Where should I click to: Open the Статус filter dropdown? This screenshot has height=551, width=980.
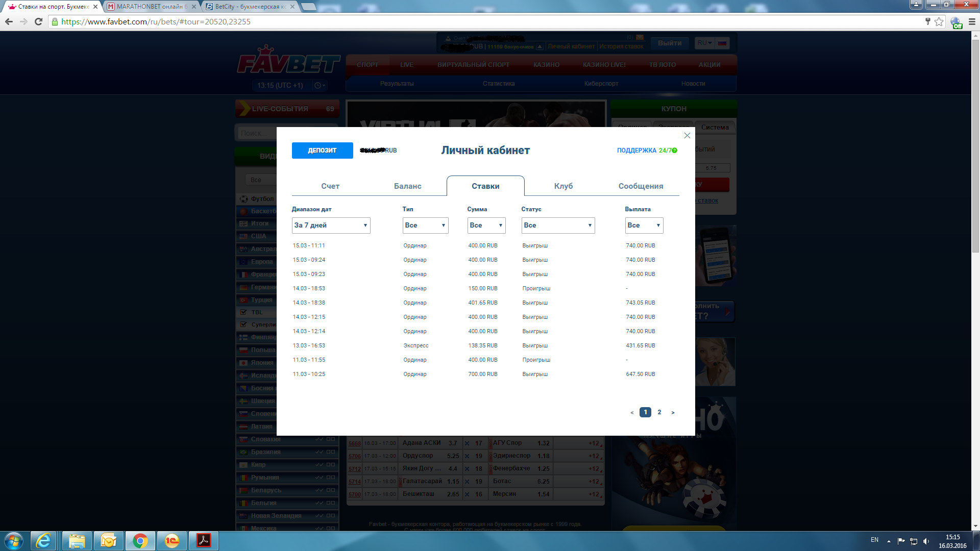pos(558,226)
